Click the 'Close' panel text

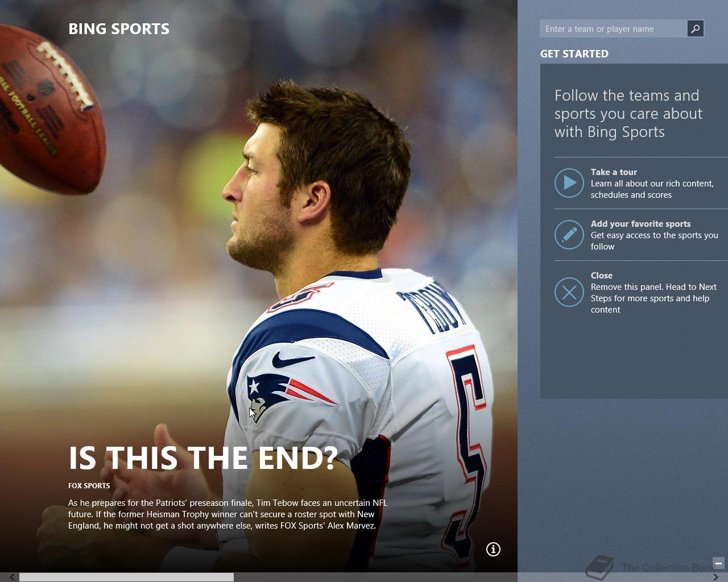601,275
